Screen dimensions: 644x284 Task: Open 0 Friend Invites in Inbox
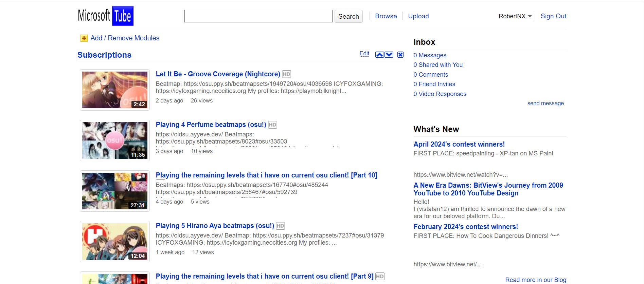434,84
